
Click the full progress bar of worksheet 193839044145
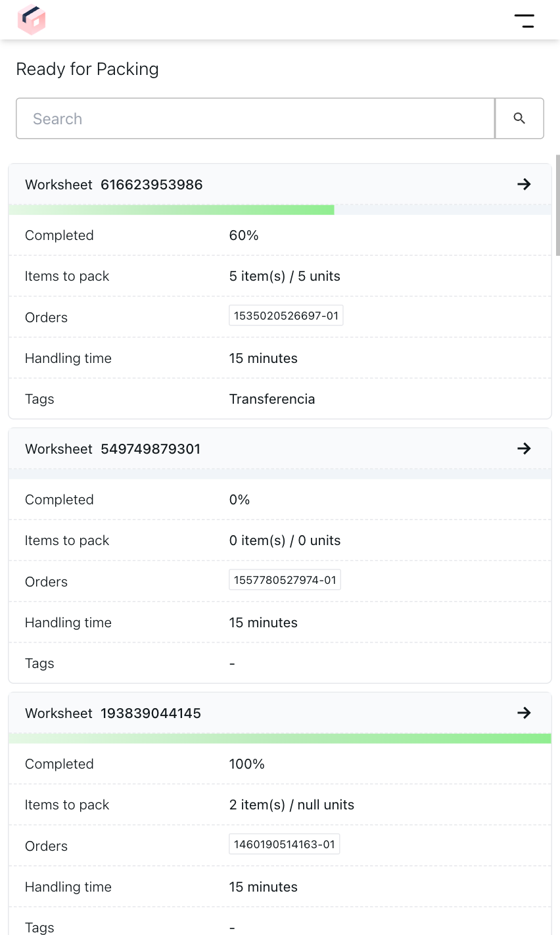pyautogui.click(x=280, y=738)
